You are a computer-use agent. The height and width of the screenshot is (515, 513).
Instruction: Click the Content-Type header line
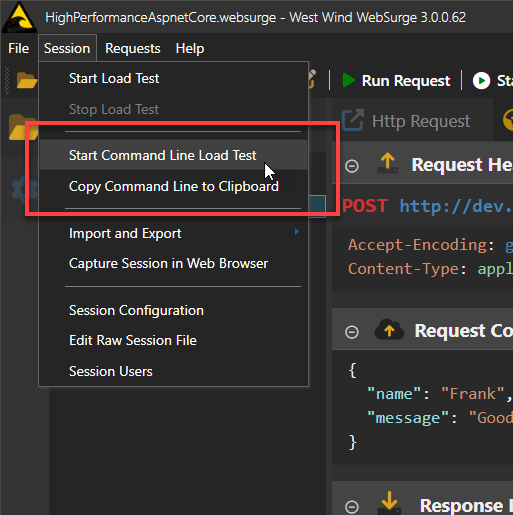[430, 269]
